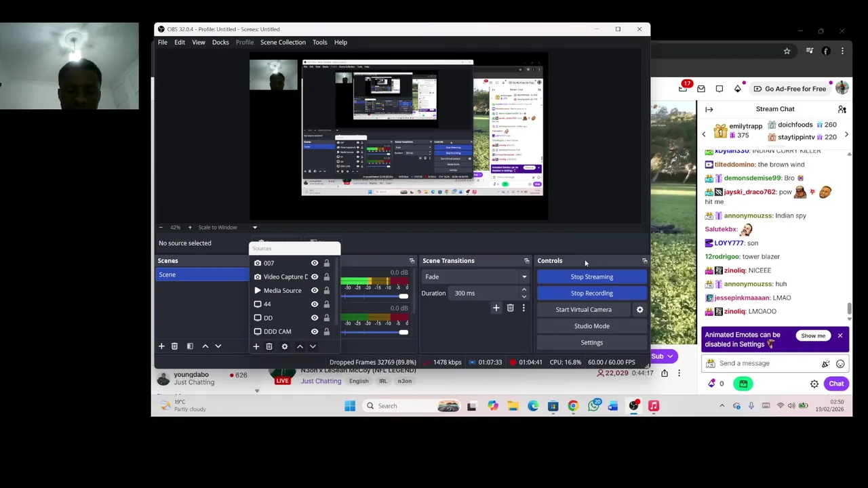The width and height of the screenshot is (868, 488).
Task: Show the previous gift leaderboard page arrow
Action: (x=704, y=135)
